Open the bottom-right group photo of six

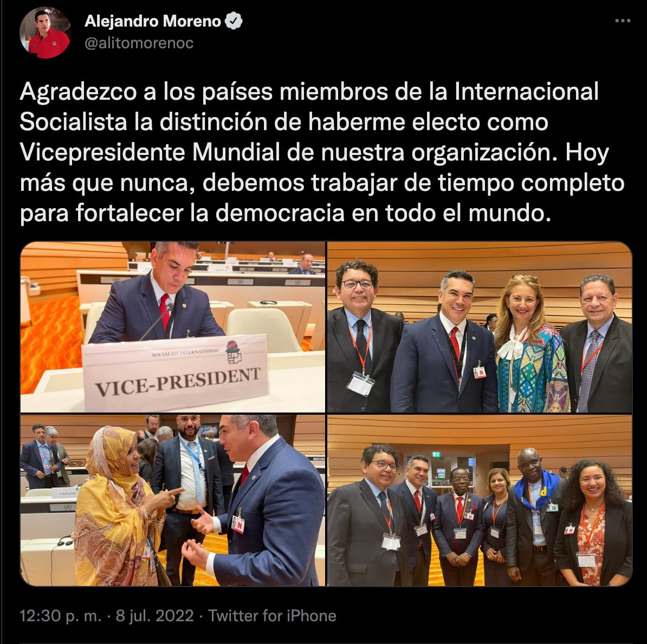click(x=480, y=500)
